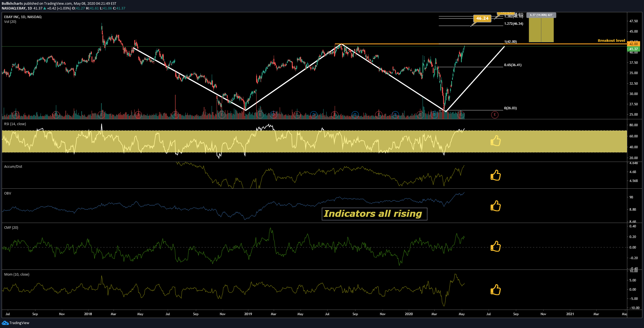Click the 0(26.03) Fibonacci level label
Image resolution: width=644 pixels, height=328 pixels.
coord(510,108)
